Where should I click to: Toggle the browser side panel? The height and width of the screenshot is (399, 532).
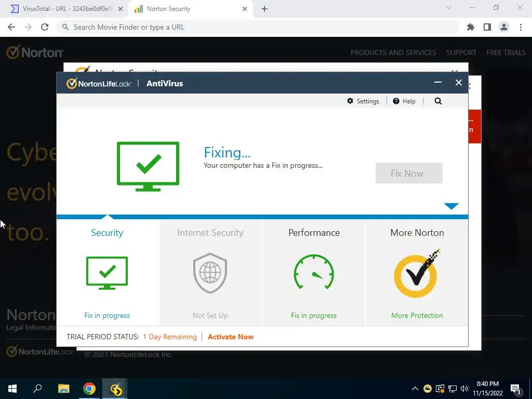[487, 27]
